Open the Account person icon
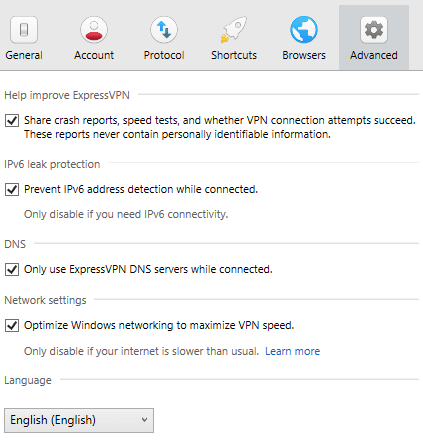Screen dimensions: 423x447 tap(94, 30)
